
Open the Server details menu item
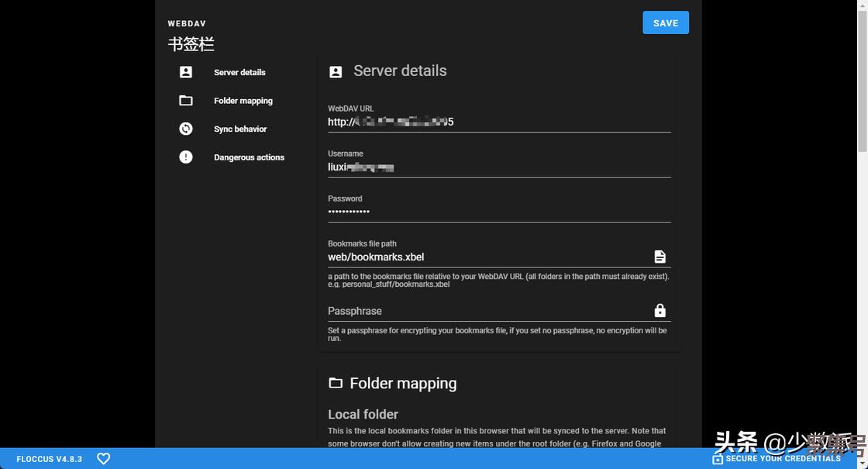[x=239, y=72]
